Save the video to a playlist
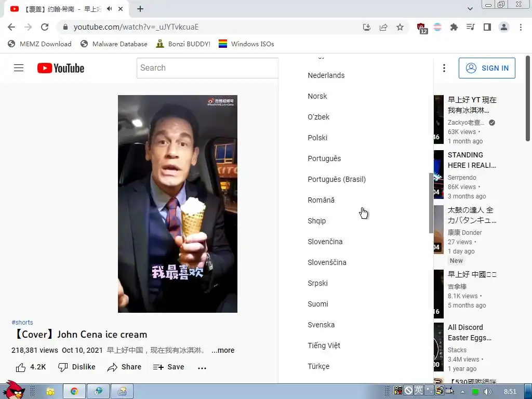 (x=169, y=367)
